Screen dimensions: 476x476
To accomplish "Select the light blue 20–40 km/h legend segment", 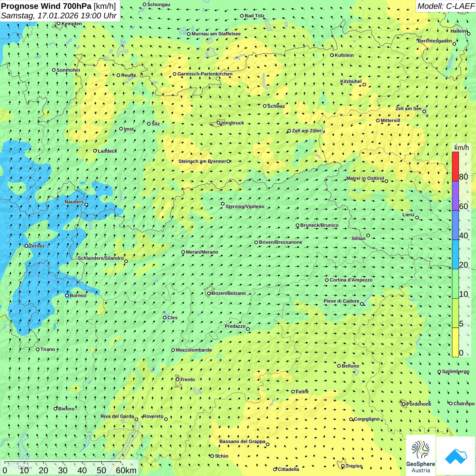I will point(455,254).
